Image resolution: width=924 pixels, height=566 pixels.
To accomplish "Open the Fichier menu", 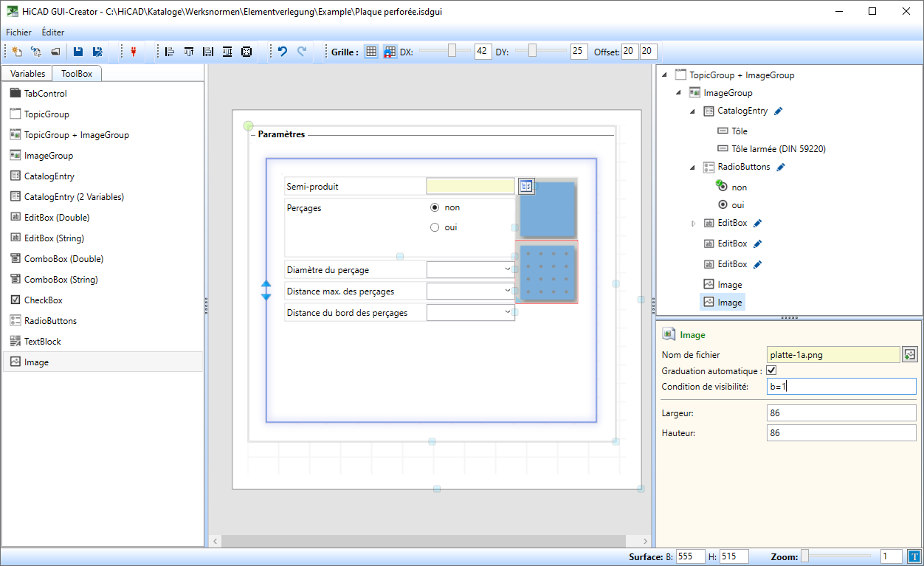I will point(18,32).
